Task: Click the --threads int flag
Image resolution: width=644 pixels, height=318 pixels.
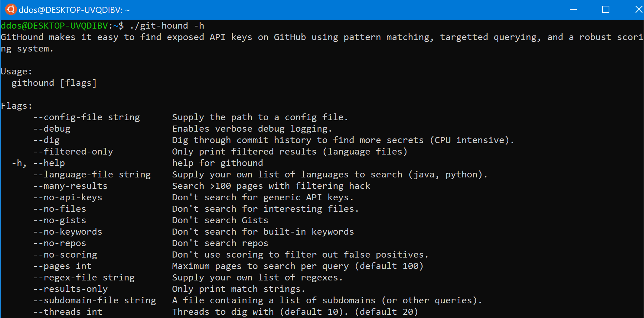Action: pos(68,312)
